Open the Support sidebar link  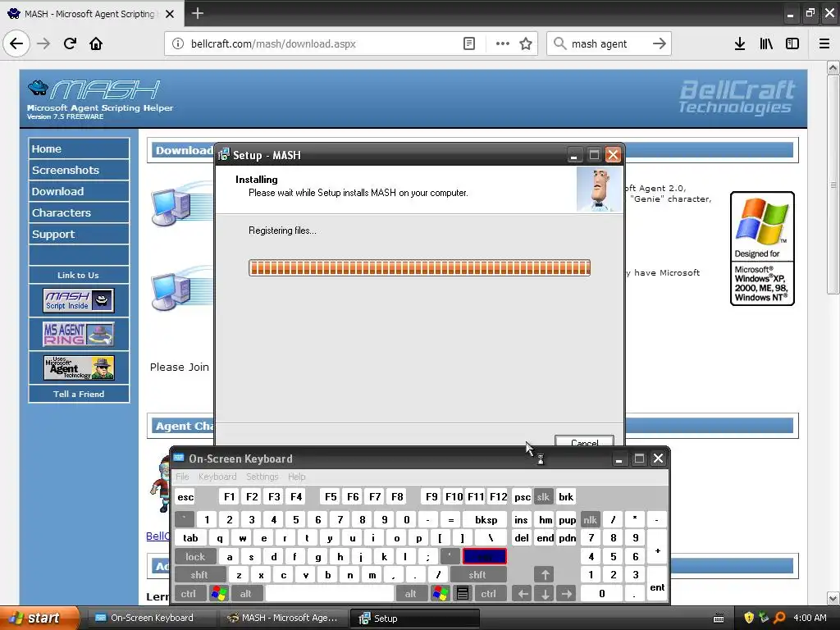[78, 234]
